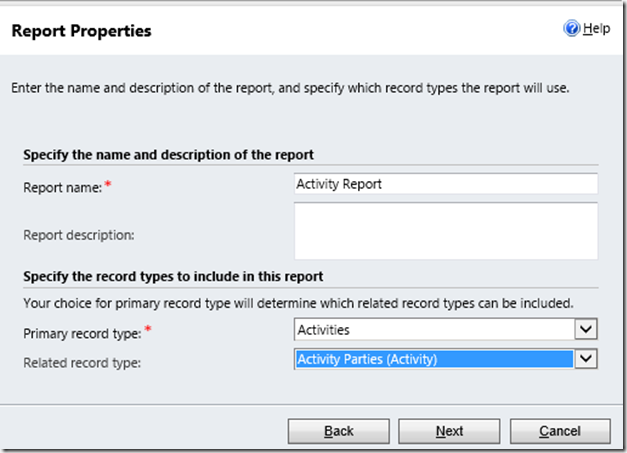Focus the Report description text area

click(x=446, y=231)
